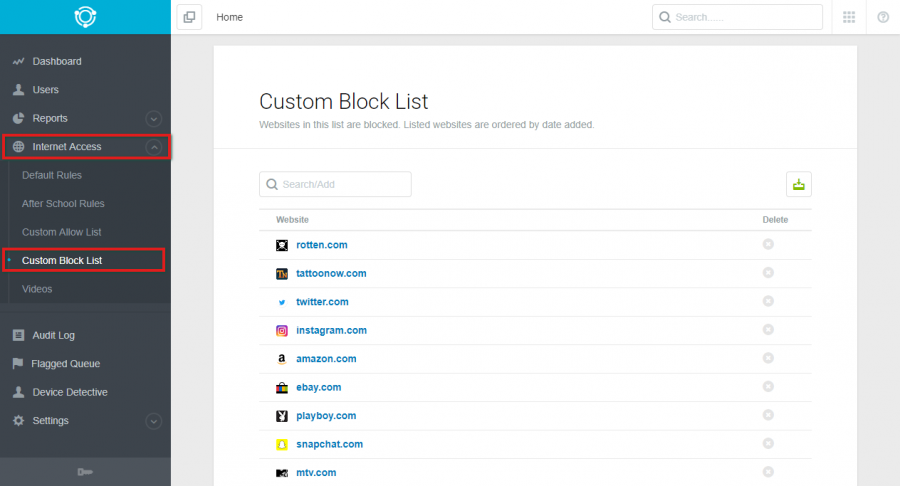Screen dimensions: 900x486
Task: Open the ebay.com link
Action: pos(319,387)
